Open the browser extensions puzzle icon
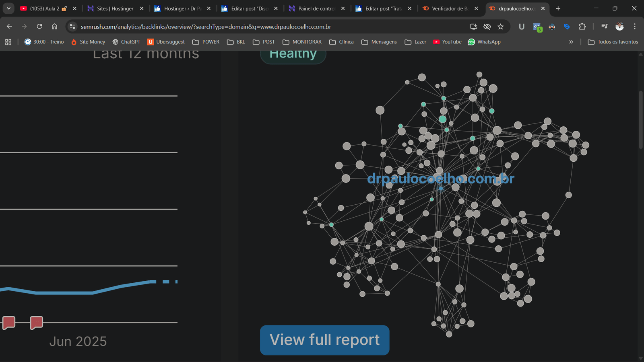 [582, 27]
